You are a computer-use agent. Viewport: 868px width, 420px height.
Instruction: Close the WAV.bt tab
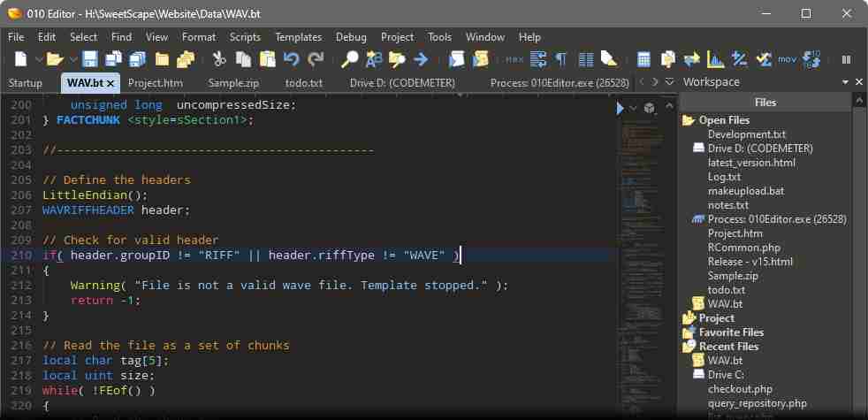click(110, 82)
